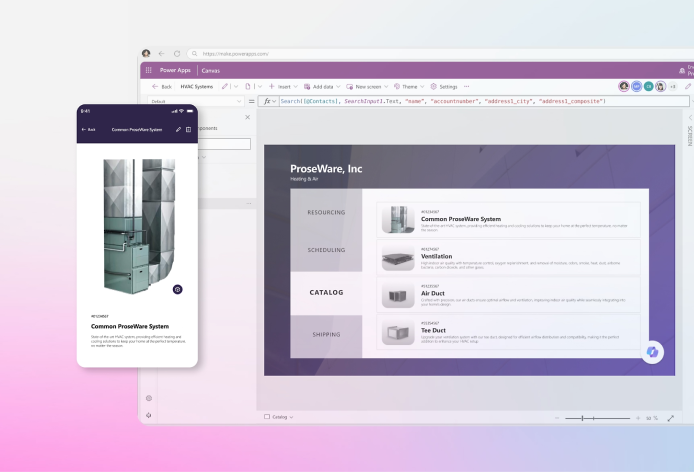Screen dimensions: 694x472
Task: Close the left side pane with the X
Action: 247,117
